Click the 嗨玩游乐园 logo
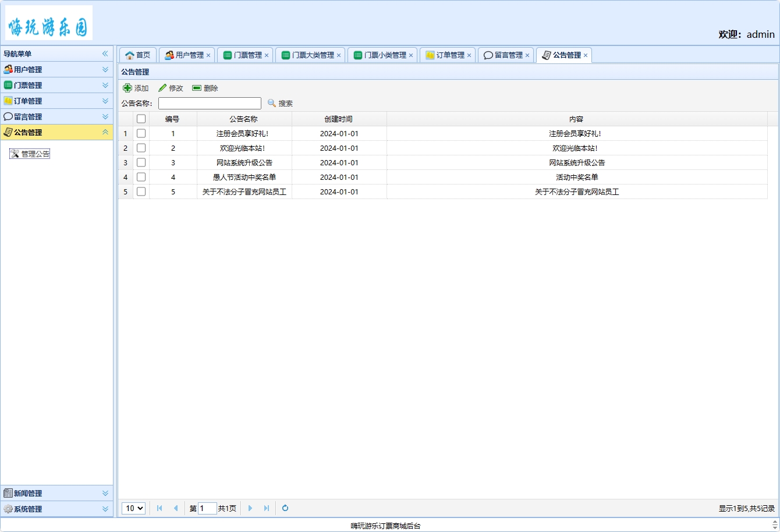Image resolution: width=780 pixels, height=532 pixels. (x=48, y=22)
